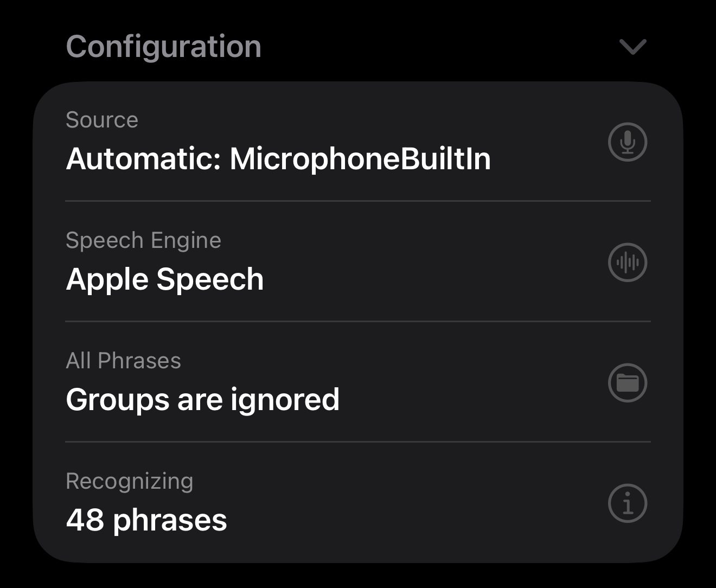Click the word ignored in All Phrases row
The width and height of the screenshot is (716, 588).
coord(285,400)
